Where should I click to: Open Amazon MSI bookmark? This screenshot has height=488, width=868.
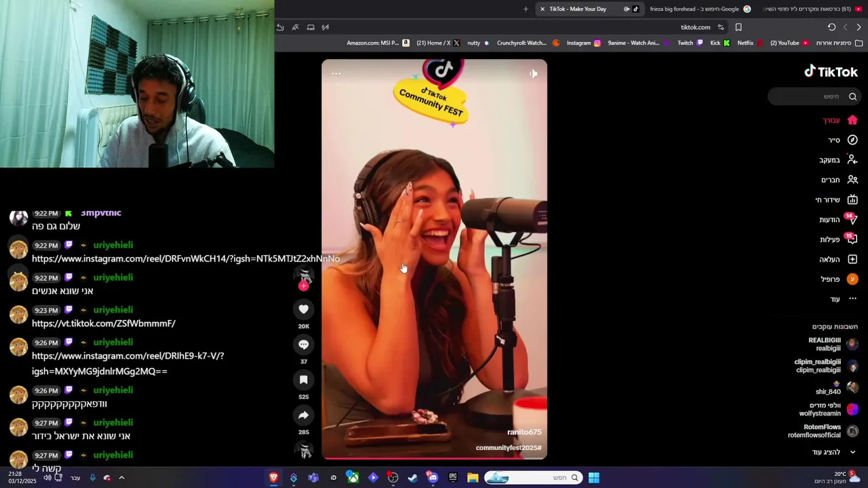tap(378, 43)
